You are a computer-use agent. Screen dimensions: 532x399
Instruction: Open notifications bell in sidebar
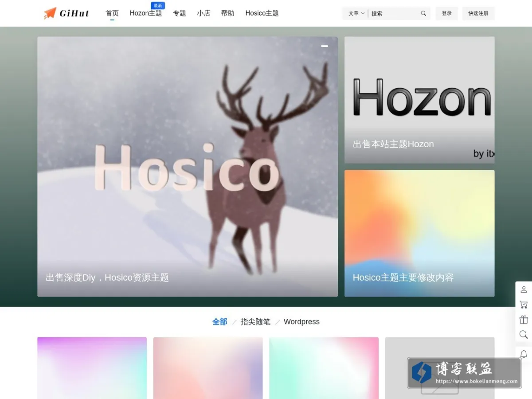(x=524, y=354)
